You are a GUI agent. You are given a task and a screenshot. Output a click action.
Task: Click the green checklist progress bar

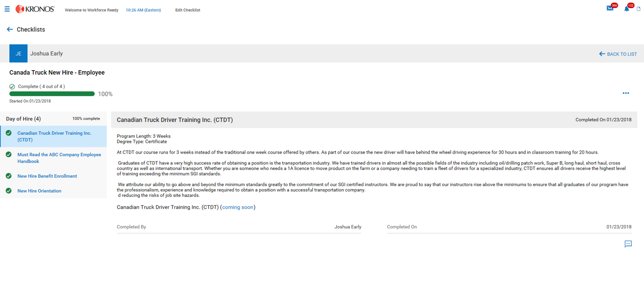click(x=52, y=94)
